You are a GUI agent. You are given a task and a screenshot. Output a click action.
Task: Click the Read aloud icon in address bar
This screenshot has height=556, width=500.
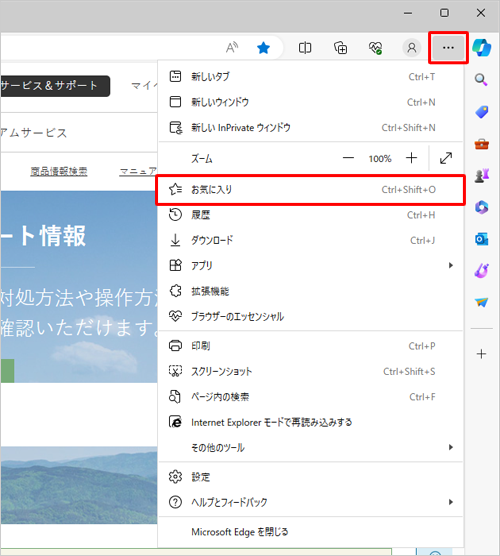pos(232,48)
